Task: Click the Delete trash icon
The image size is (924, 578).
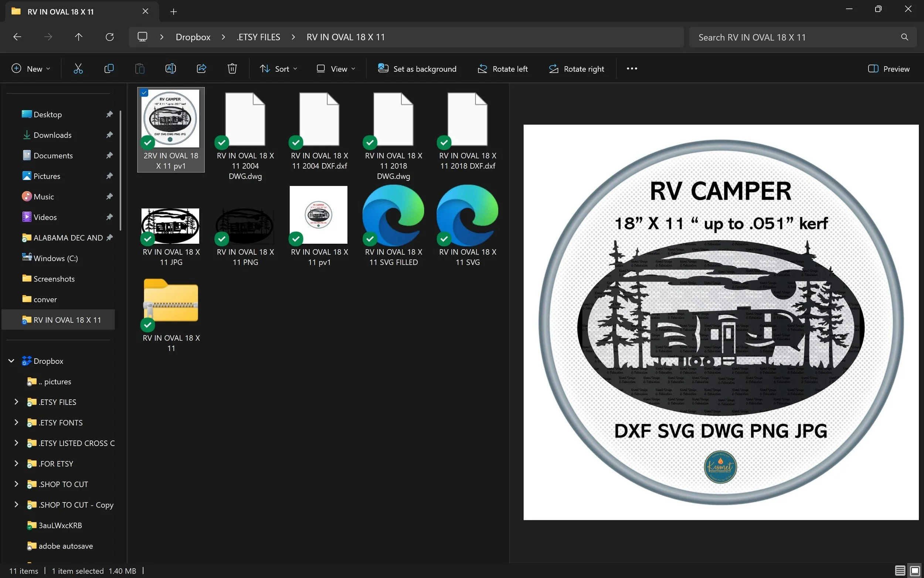Action: point(232,69)
